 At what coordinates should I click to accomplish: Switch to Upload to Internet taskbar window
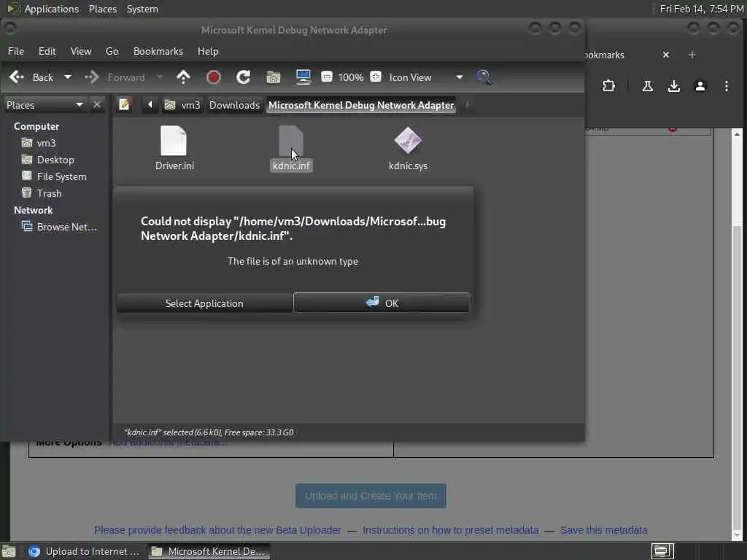tap(85, 551)
